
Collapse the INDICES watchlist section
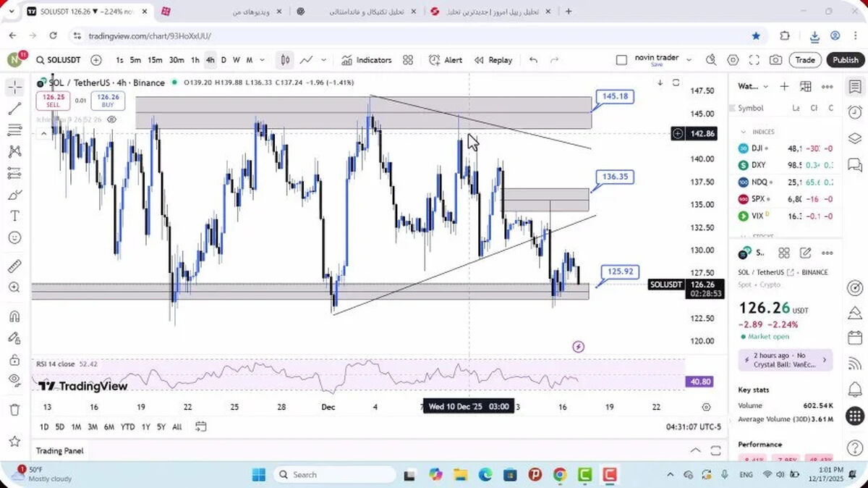pos(743,132)
